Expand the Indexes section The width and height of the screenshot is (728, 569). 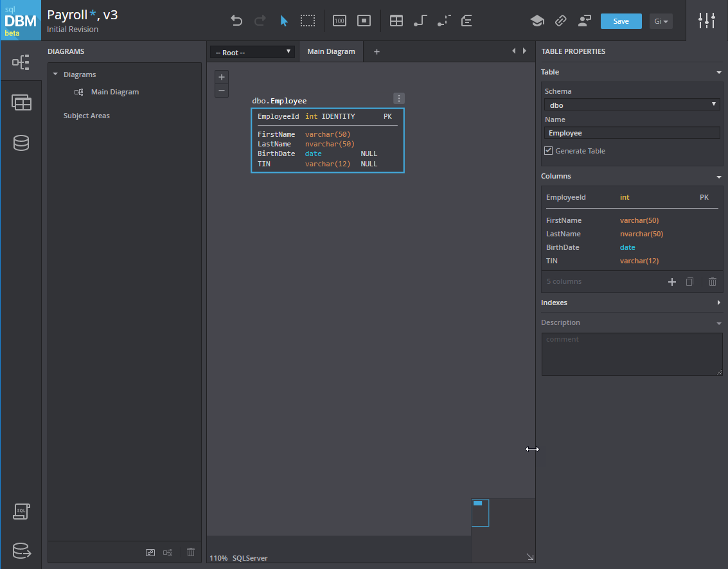pyautogui.click(x=718, y=302)
